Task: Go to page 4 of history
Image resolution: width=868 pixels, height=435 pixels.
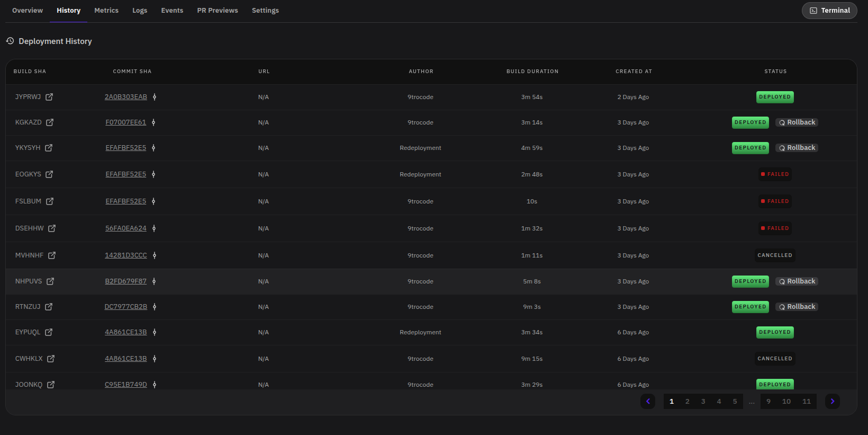Action: 719,401
